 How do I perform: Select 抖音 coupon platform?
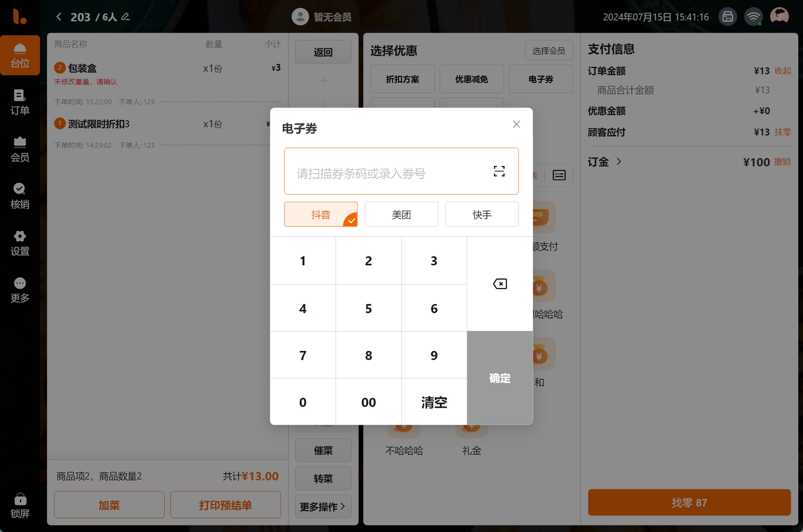coord(321,215)
